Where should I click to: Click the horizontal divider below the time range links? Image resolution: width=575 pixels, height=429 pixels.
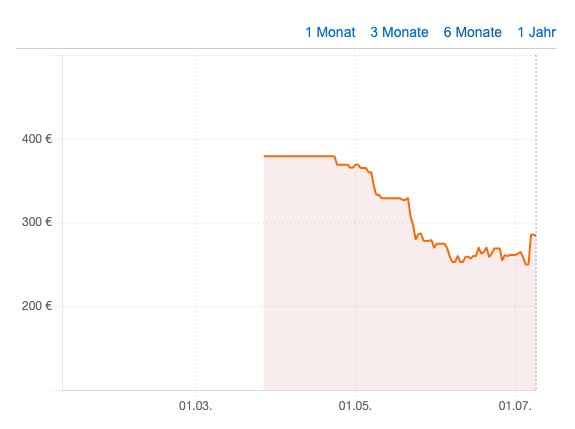coord(286,48)
